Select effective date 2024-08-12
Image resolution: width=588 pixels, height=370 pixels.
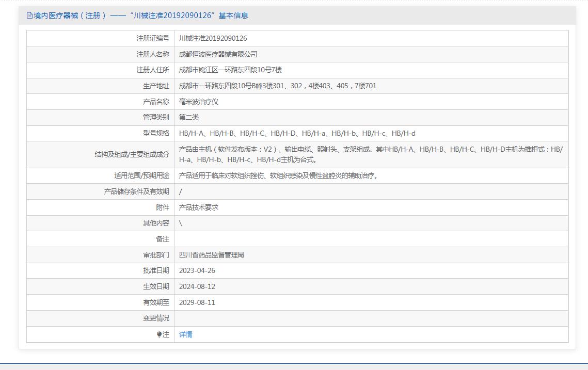pos(197,286)
